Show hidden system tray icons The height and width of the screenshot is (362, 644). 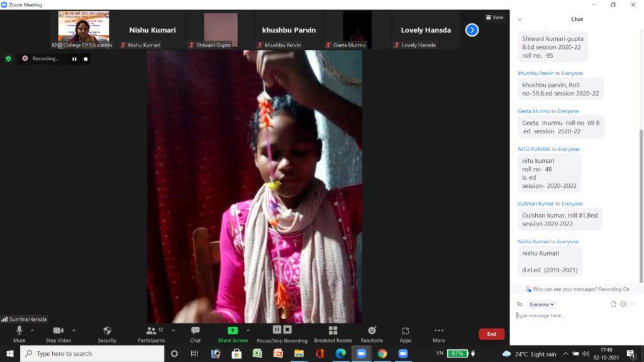[x=565, y=354]
